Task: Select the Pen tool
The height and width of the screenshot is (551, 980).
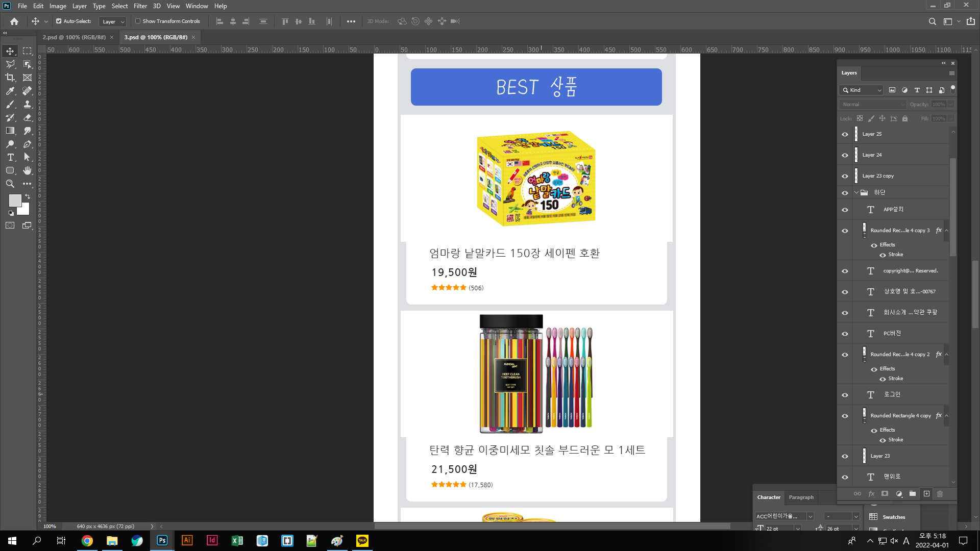Action: pos(28,144)
